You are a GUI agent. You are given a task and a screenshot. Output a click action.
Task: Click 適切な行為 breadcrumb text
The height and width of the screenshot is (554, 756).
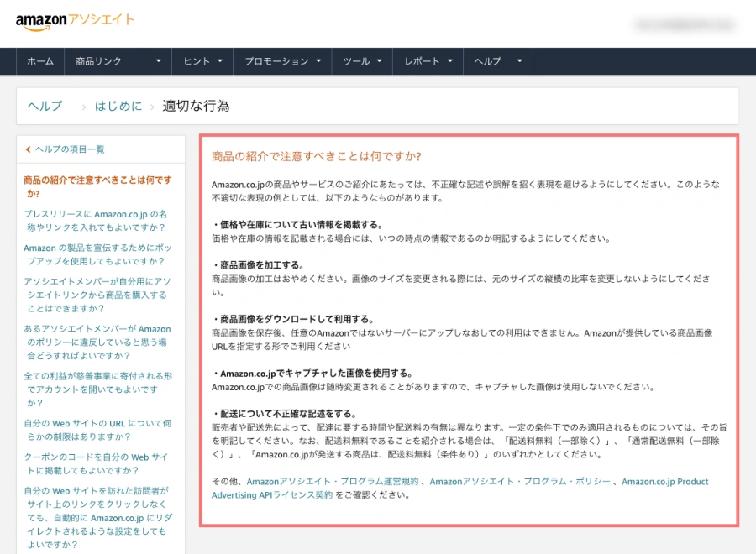(196, 106)
